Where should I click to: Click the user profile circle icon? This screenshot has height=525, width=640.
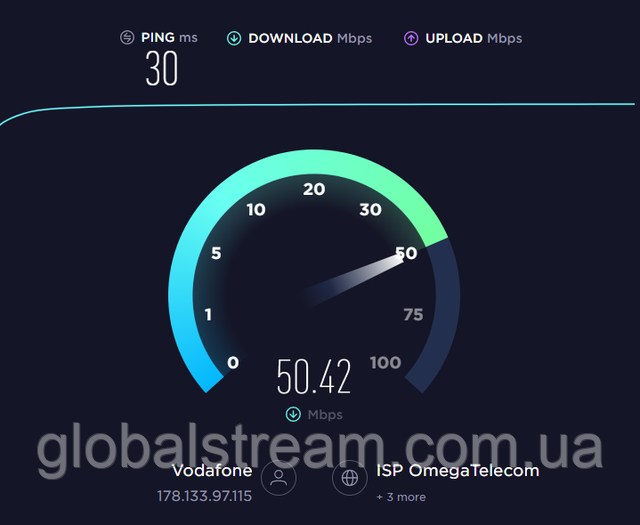pos(279,478)
